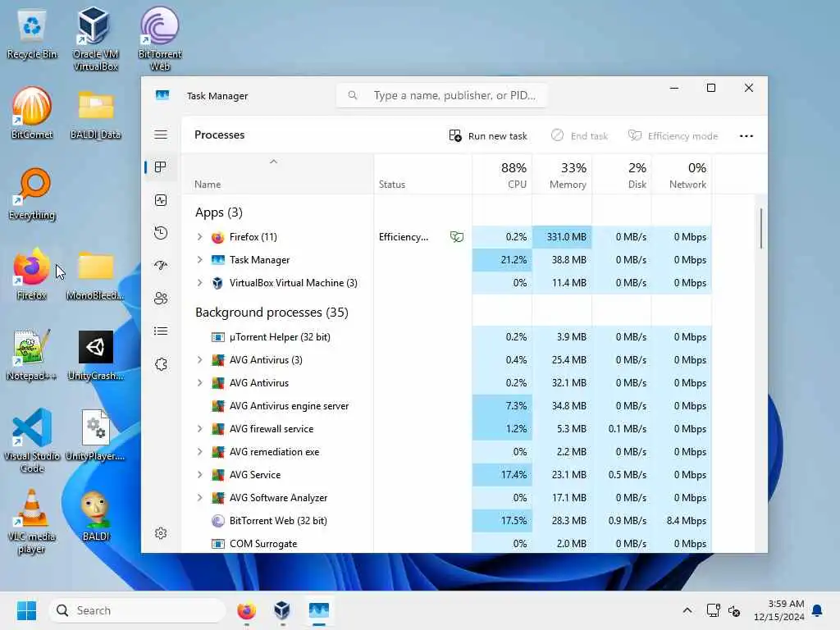Open the three-dot more options menu

pos(746,135)
